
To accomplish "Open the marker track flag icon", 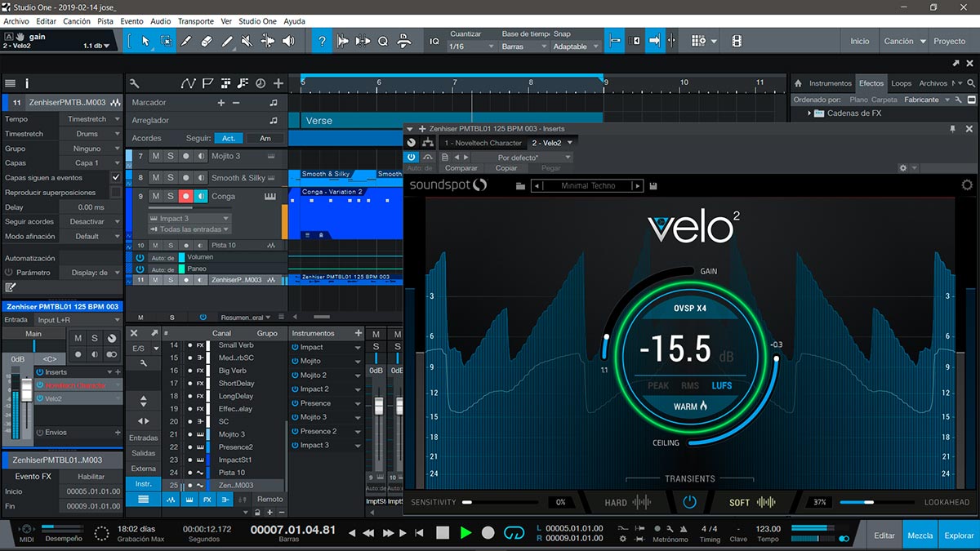I will pos(207,83).
